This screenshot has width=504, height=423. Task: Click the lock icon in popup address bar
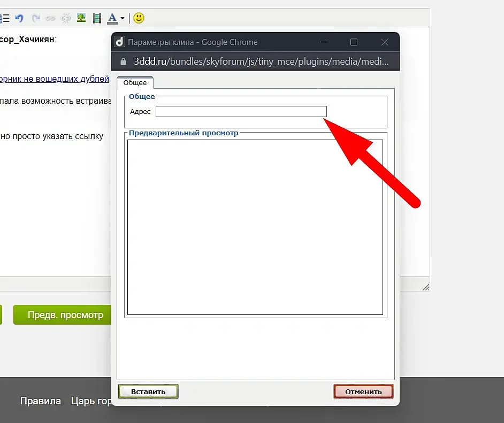coord(123,61)
